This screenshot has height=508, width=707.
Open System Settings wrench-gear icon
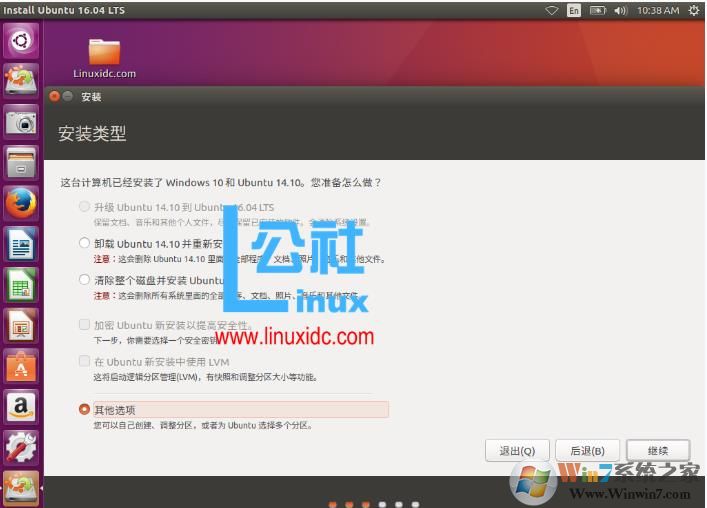tap(21, 447)
